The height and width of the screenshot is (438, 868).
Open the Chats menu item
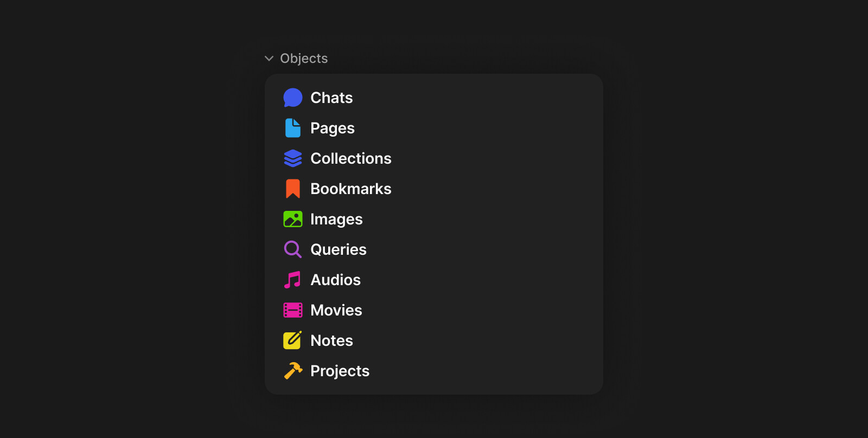331,98
